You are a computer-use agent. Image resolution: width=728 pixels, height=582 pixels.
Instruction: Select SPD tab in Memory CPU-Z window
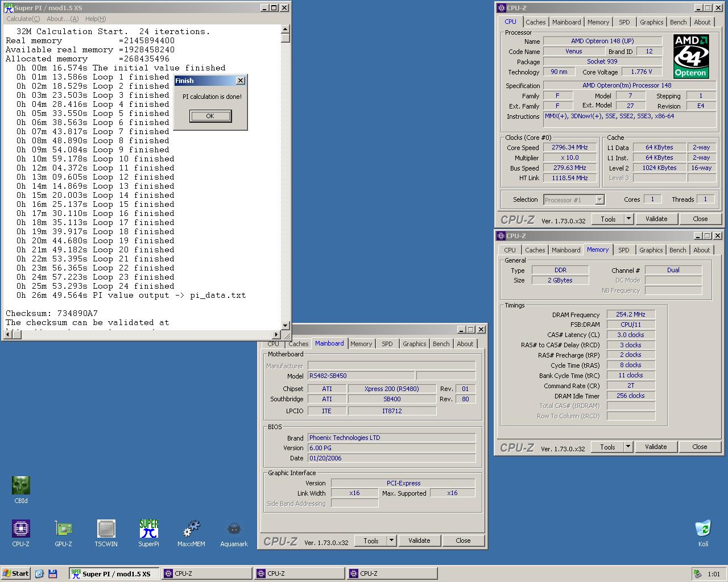(x=624, y=250)
